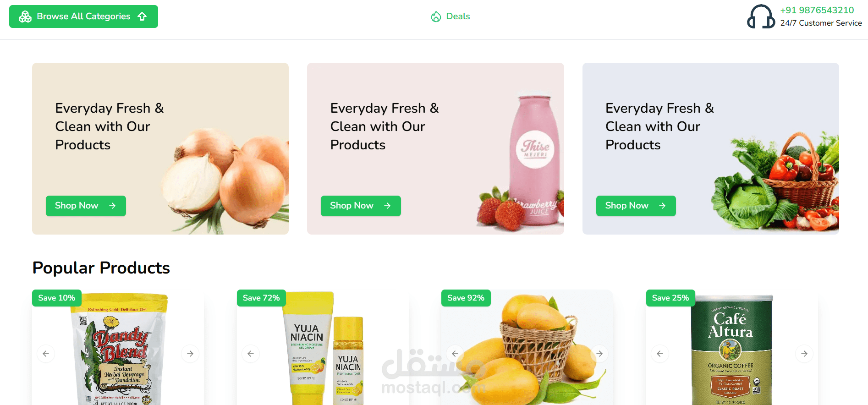
Task: Show previous image of Dandy Blend product
Action: [46, 354]
